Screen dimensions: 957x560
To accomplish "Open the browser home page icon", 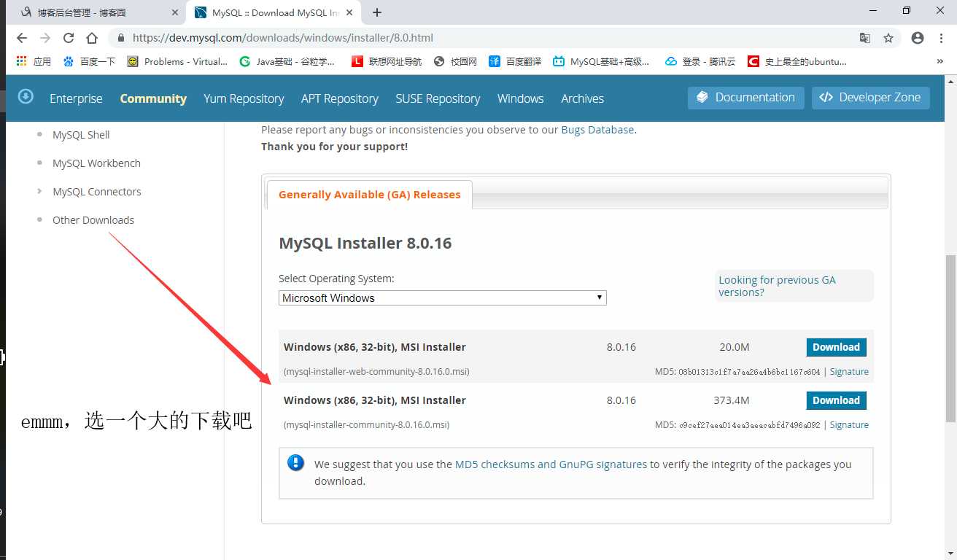I will click(92, 38).
